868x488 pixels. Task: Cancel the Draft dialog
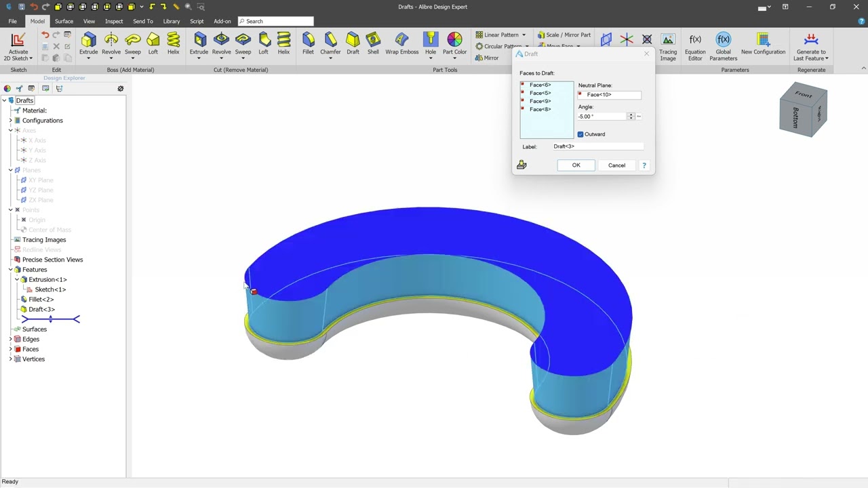tap(616, 165)
